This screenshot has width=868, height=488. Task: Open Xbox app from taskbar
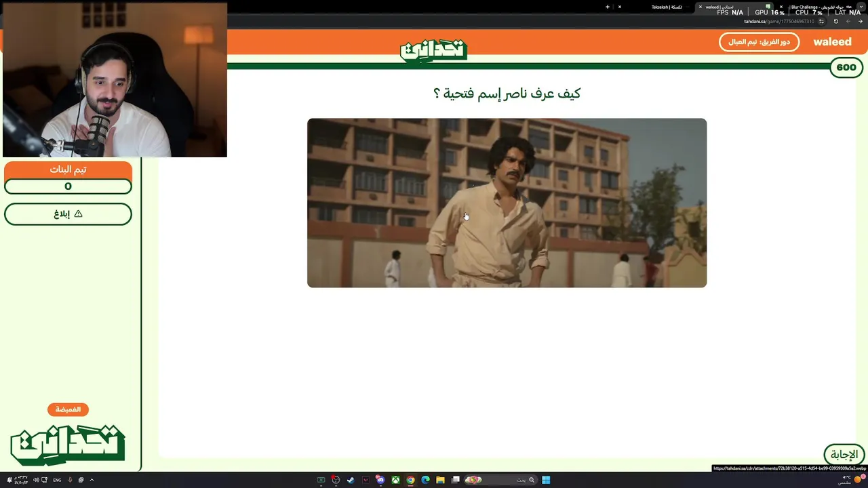[395, 480]
